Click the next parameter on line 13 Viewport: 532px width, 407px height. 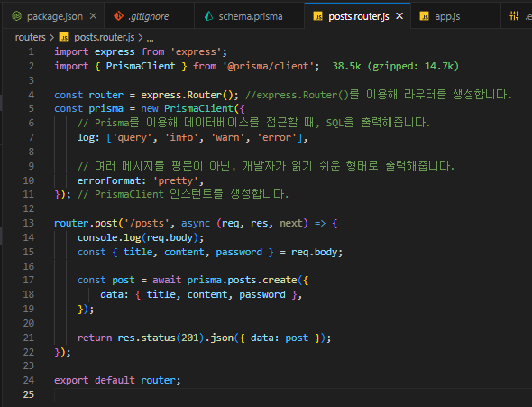290,223
